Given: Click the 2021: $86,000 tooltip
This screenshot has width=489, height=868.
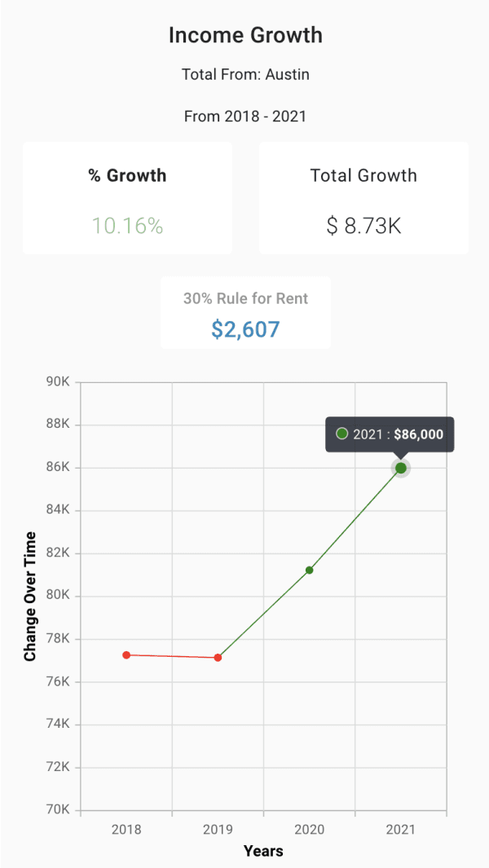Looking at the screenshot, I should coord(389,434).
